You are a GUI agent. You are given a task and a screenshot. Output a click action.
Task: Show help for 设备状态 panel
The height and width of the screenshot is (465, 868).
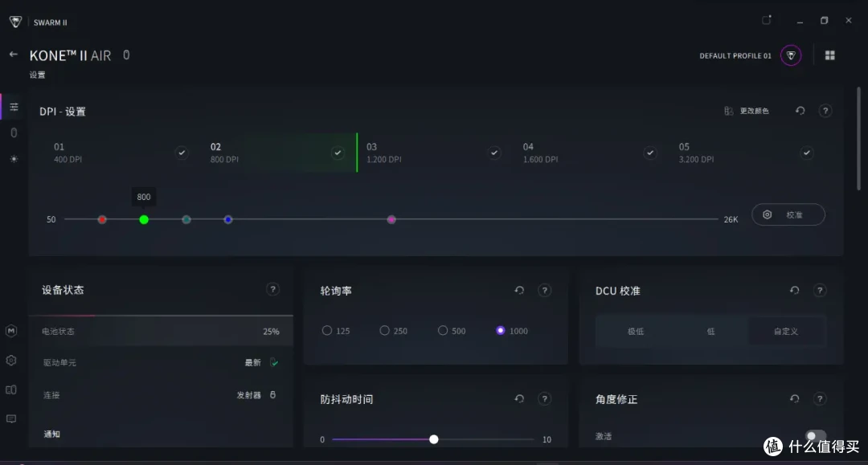pos(272,289)
